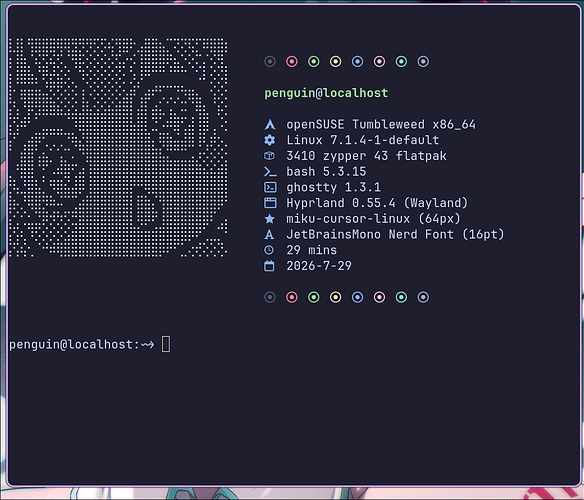The width and height of the screenshot is (584, 500).
Task: Click the terminal cursor block at prompt
Action: 166,344
